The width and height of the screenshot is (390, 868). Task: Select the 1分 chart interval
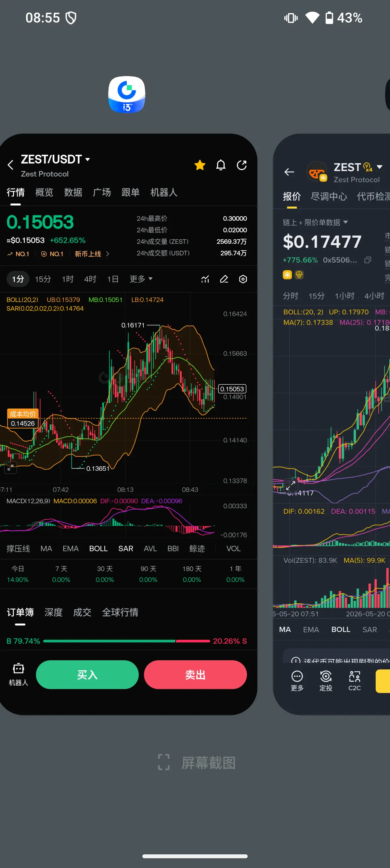click(18, 279)
